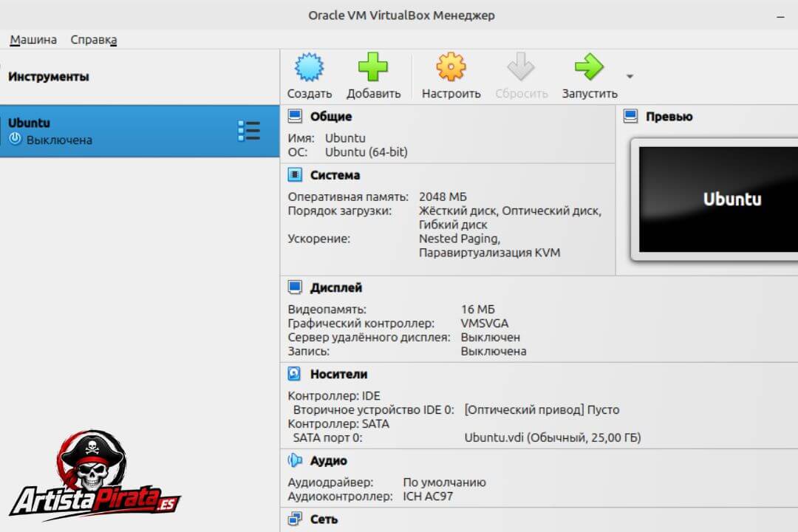Click the Ubuntu (64-bit) OS value
The width and height of the screenshot is (798, 532).
(x=366, y=152)
